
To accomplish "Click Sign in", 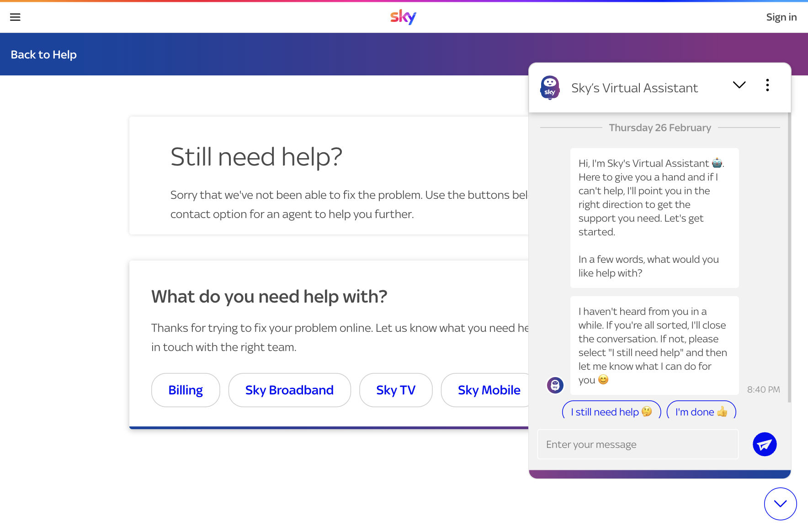I will tap(781, 17).
